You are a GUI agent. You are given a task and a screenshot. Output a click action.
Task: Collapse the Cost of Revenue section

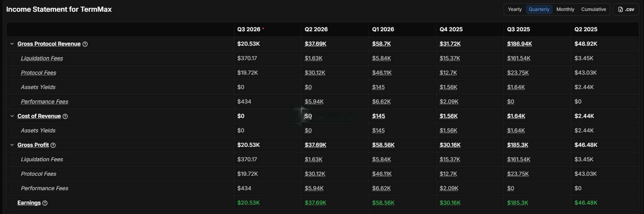coord(12,116)
